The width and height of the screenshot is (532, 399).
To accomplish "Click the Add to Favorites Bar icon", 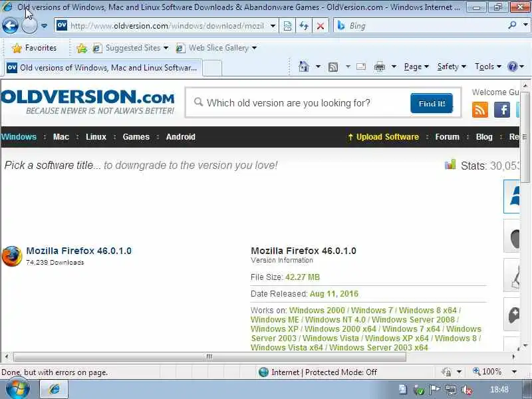I will (x=81, y=48).
